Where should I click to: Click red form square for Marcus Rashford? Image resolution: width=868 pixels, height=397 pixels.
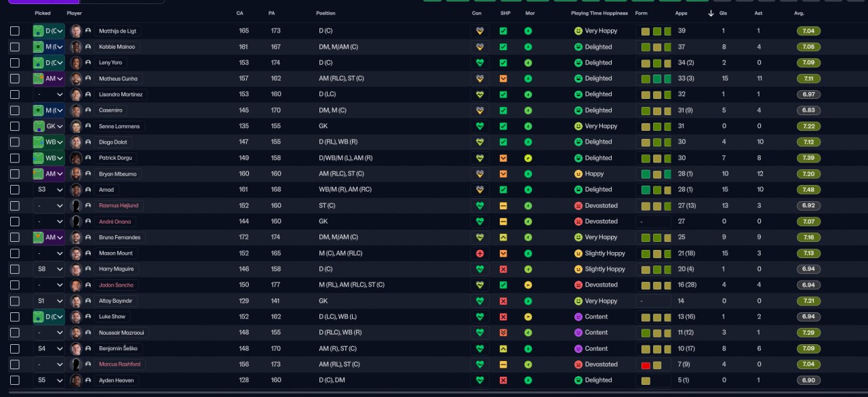646,364
